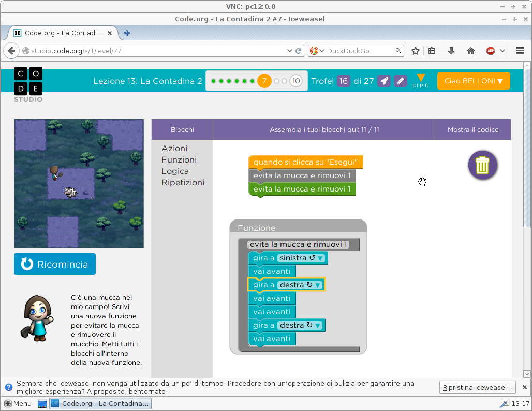Select the Funzioni block category
This screenshot has width=532, height=411.
point(179,160)
